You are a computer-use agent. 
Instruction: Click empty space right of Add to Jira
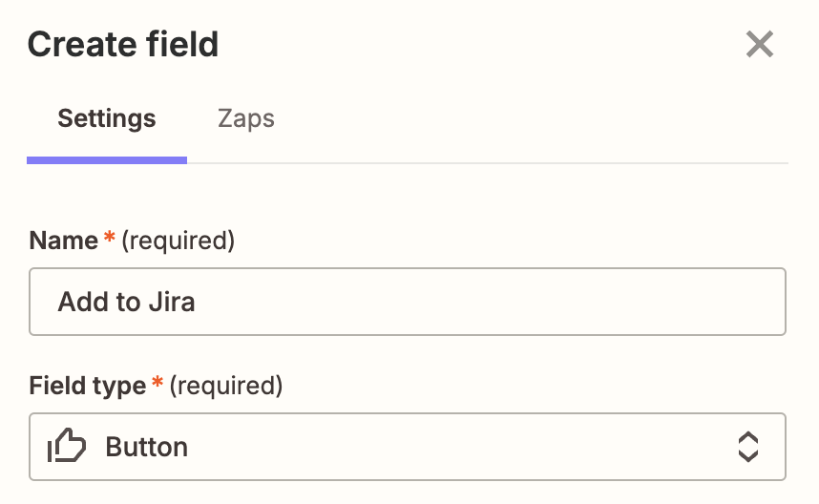(496, 302)
